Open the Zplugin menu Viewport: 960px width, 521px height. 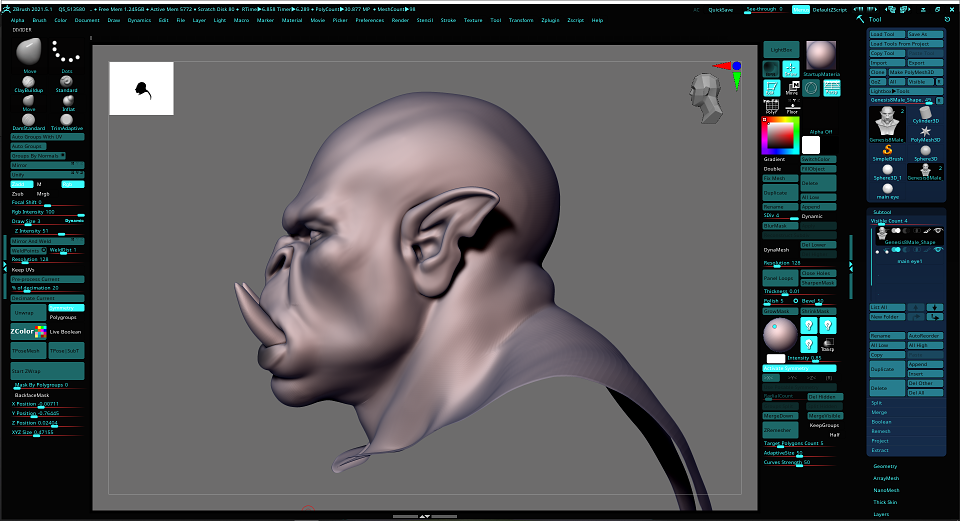(550, 20)
